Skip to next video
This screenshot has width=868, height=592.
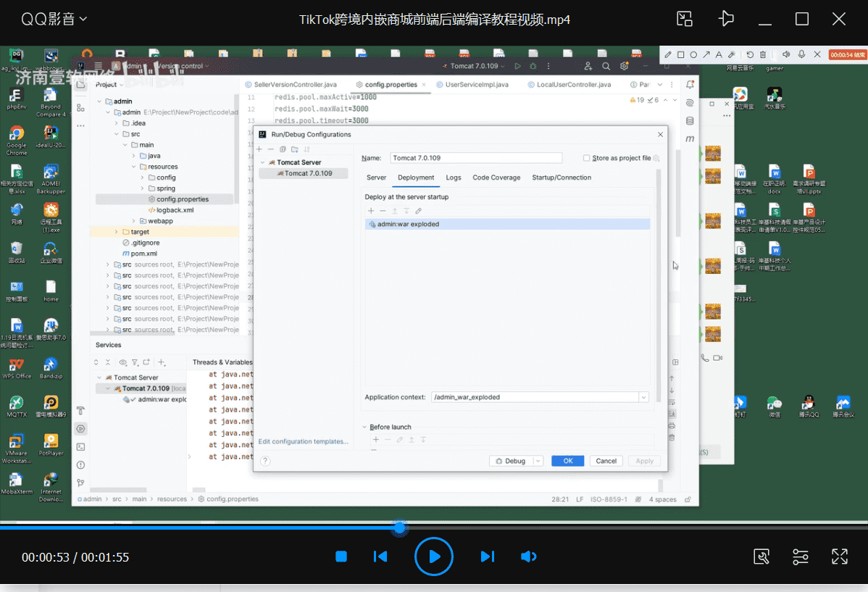point(487,556)
